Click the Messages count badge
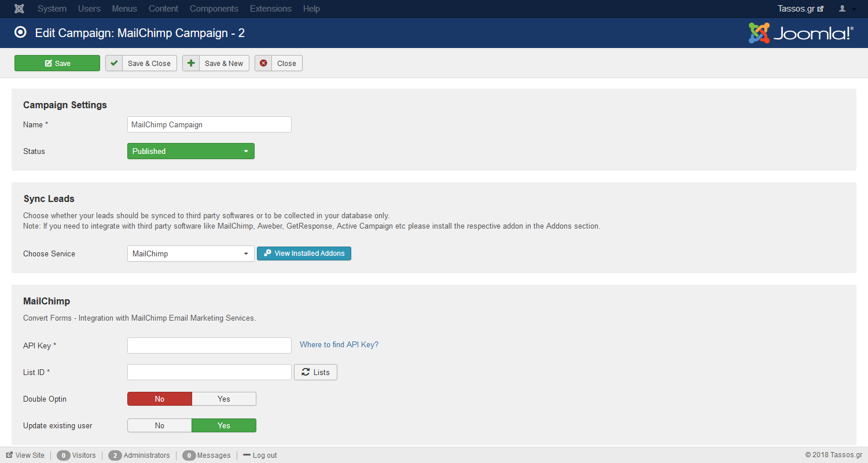Screen dimensions: 868x463 pos(189,455)
